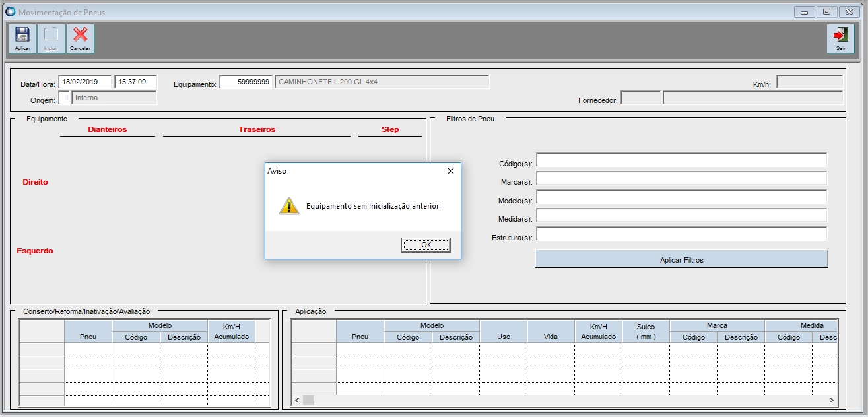Click the Fornecedor code field
This screenshot has width=868, height=417.
(641, 98)
